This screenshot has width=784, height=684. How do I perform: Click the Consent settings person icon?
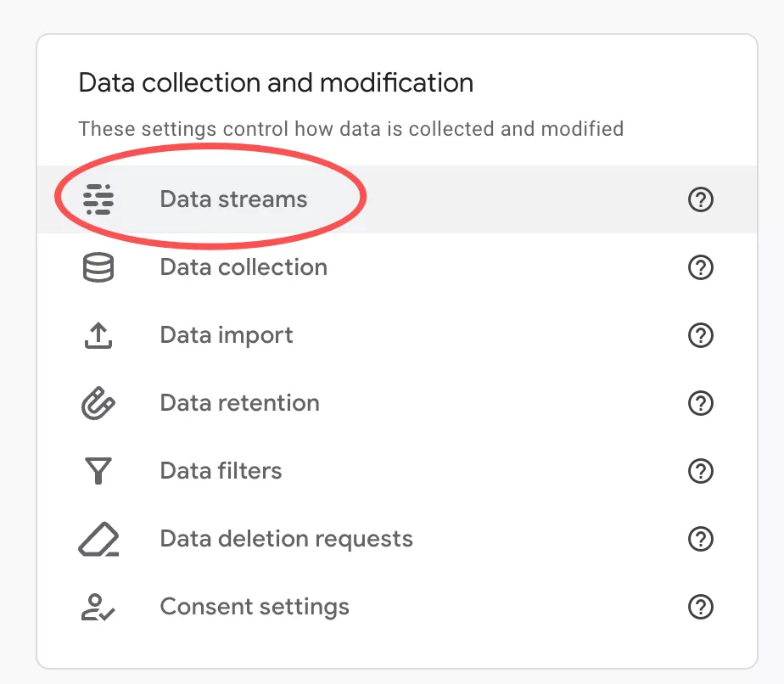98,607
